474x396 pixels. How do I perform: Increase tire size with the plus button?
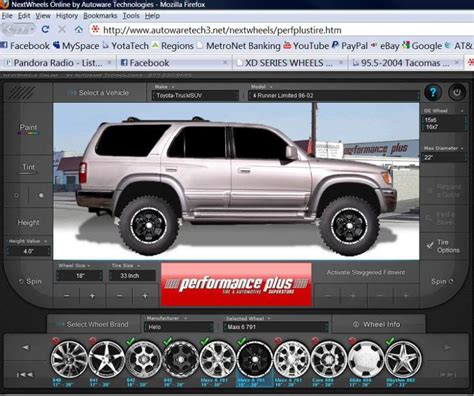coord(145,296)
